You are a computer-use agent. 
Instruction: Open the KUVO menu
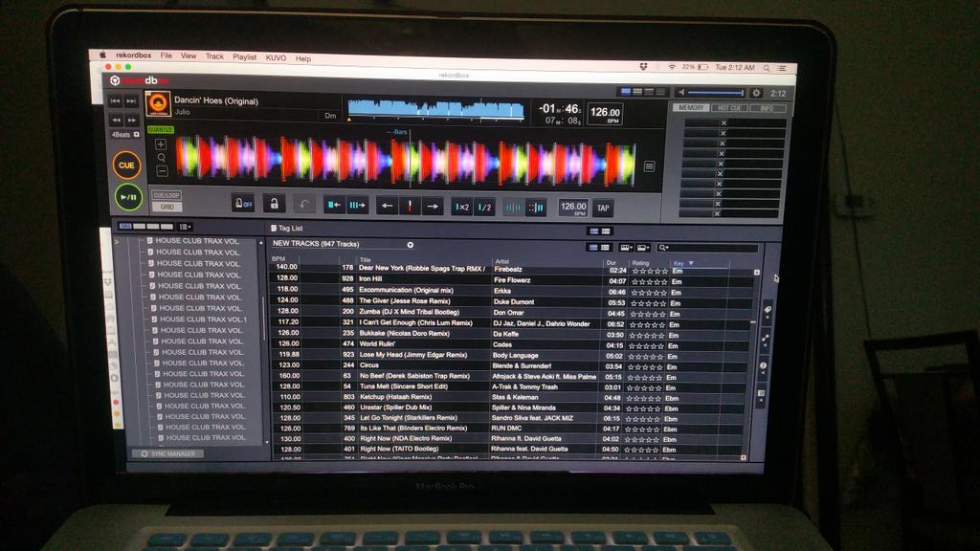pos(276,57)
